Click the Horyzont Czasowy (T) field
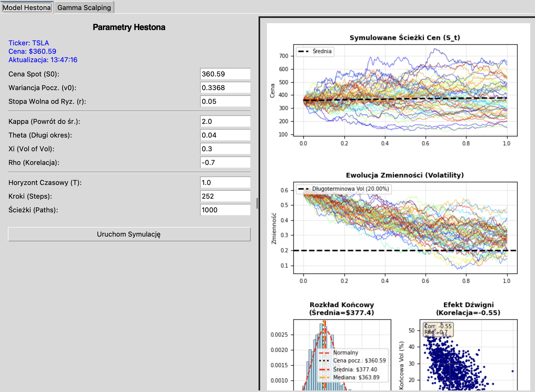535x392 pixels. 225,183
